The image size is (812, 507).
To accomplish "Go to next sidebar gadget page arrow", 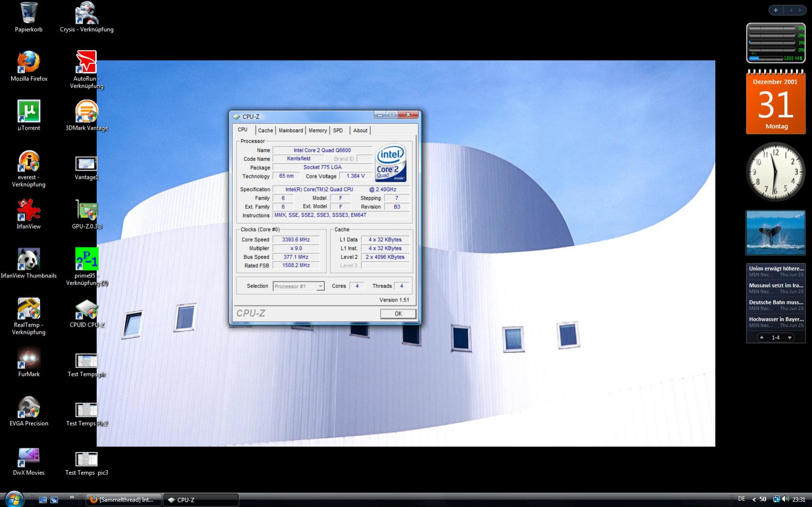I will 801,10.
